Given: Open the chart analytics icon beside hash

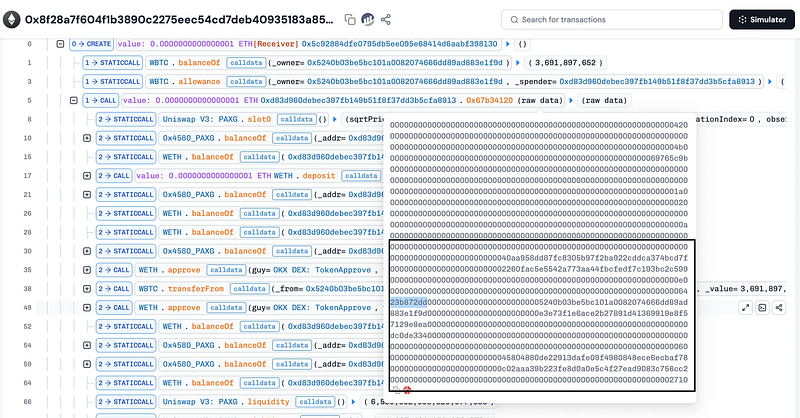Looking at the screenshot, I should (x=368, y=19).
